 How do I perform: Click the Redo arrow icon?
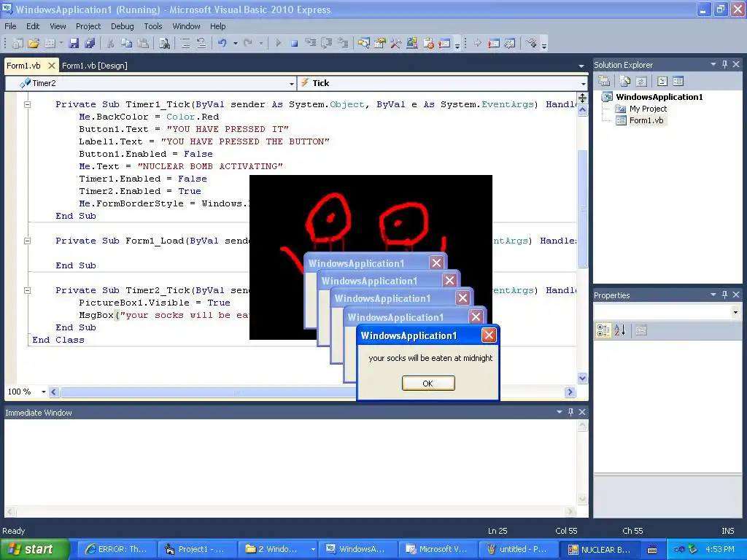click(x=248, y=43)
